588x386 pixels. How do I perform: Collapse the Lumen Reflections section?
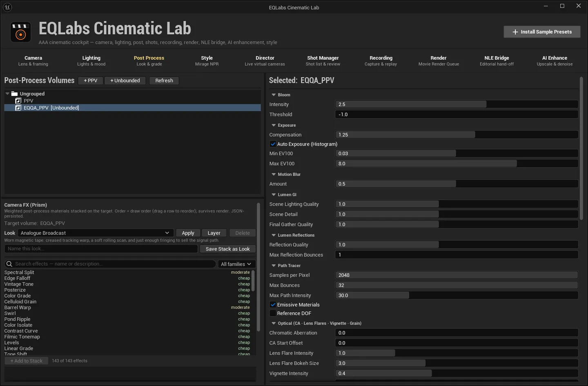pos(274,235)
